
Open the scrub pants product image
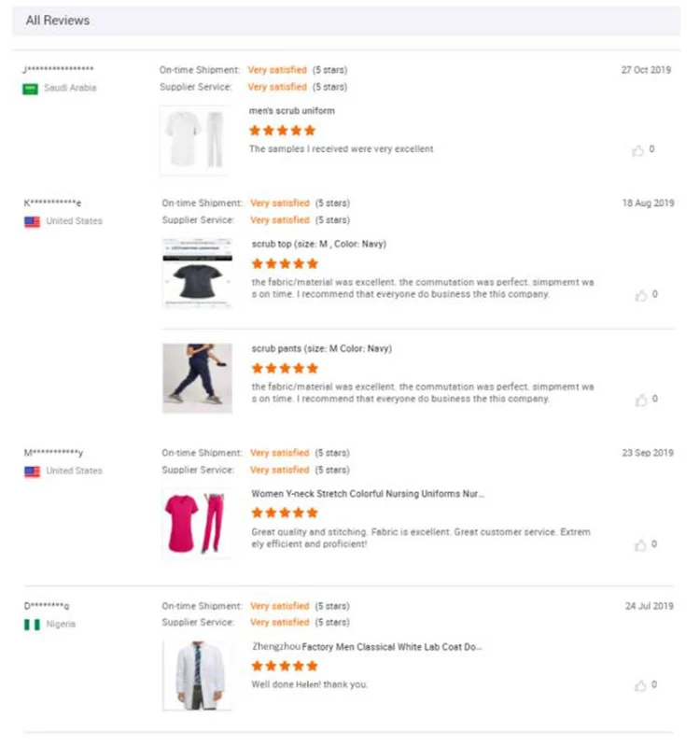click(x=197, y=377)
